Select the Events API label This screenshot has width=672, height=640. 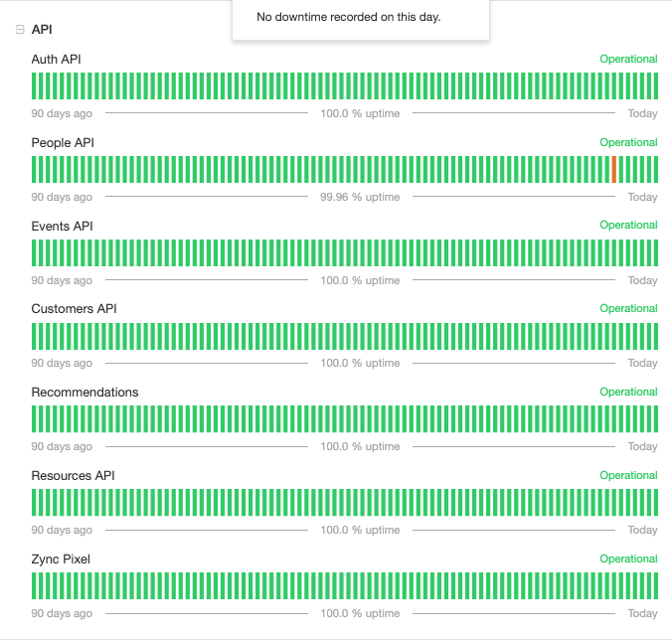pos(63,227)
